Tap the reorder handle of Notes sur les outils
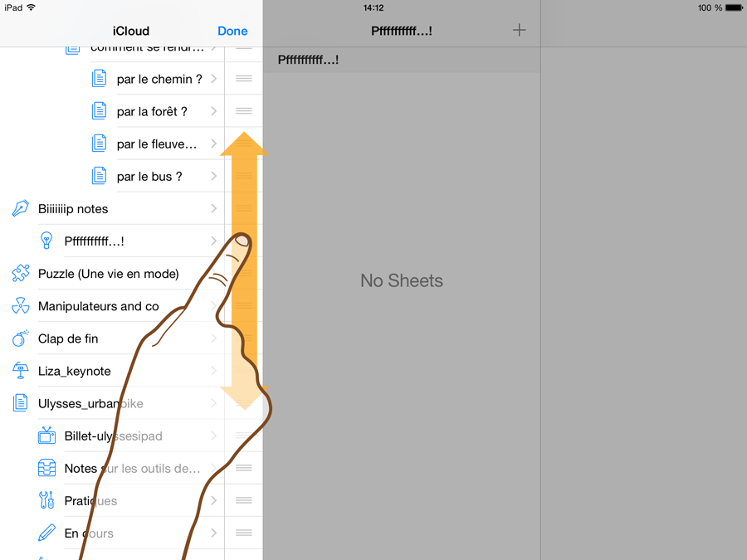 click(x=243, y=468)
